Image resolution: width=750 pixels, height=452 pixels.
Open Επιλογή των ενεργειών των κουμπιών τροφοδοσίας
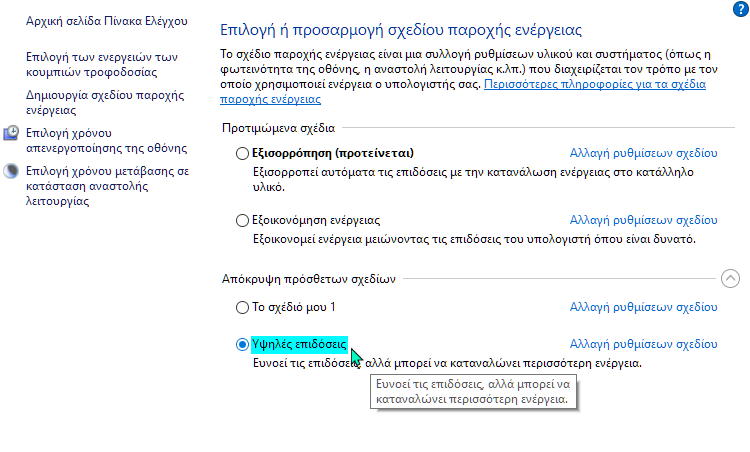[x=102, y=65]
